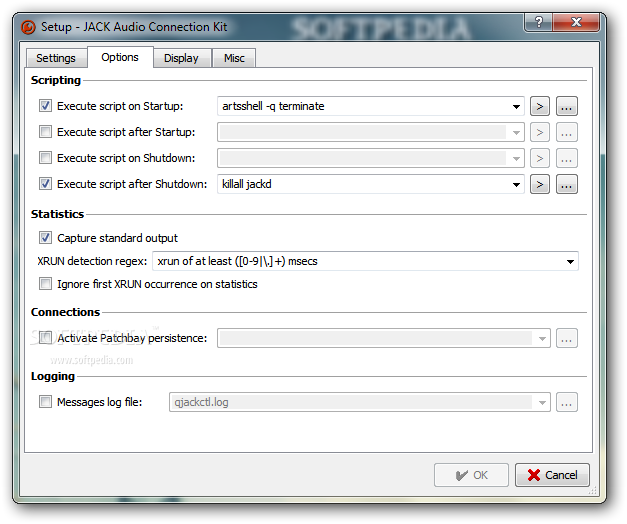Screen dimensions: 627x524
Task: Select the Options tab
Action: [x=120, y=57]
